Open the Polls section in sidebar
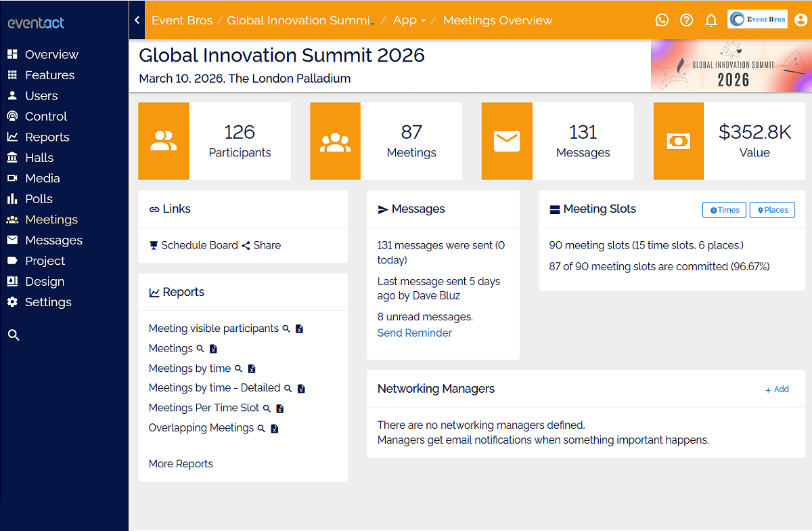Viewport: 812px width, 531px height. click(x=39, y=198)
